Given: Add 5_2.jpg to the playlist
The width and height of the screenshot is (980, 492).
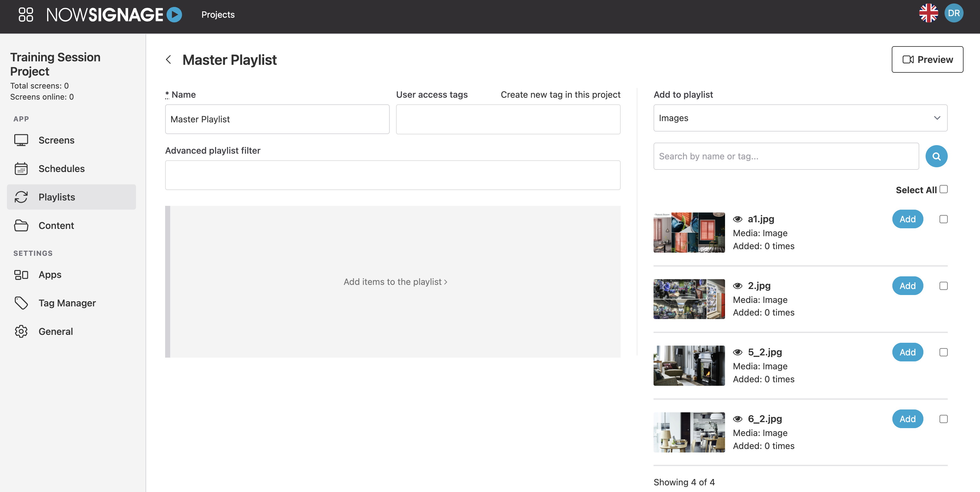Looking at the screenshot, I should (907, 352).
